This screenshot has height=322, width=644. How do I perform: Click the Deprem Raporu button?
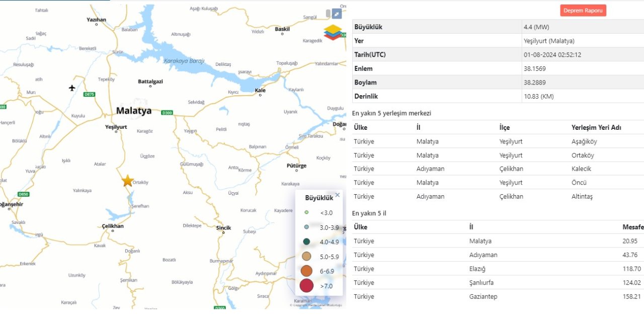click(583, 10)
